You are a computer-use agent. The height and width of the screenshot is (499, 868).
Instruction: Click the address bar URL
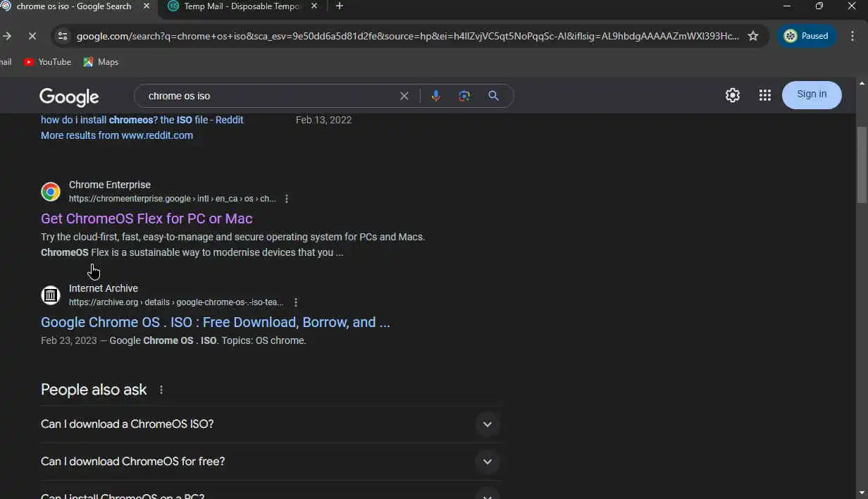coord(408,36)
